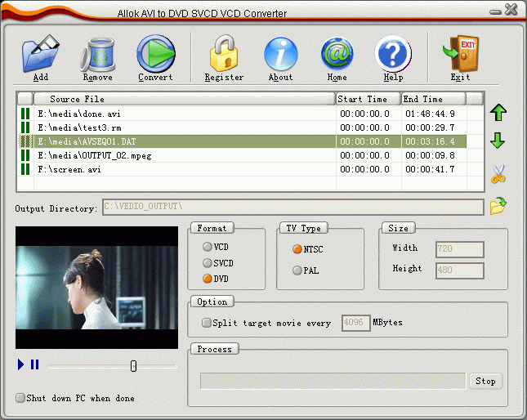Start conversion with the Convert icon
Viewport: 527px width, 420px height.
pos(156,54)
